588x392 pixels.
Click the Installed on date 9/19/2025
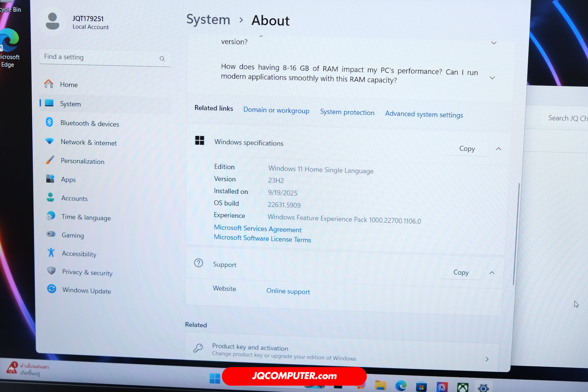283,193
